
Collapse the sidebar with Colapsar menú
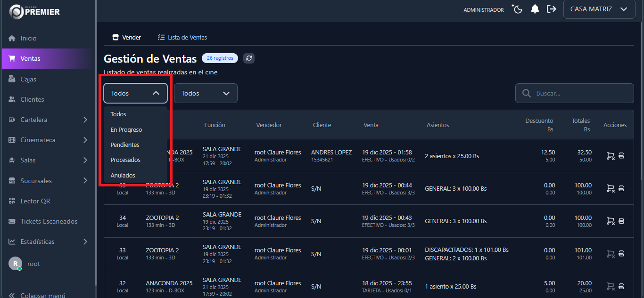pos(38,295)
